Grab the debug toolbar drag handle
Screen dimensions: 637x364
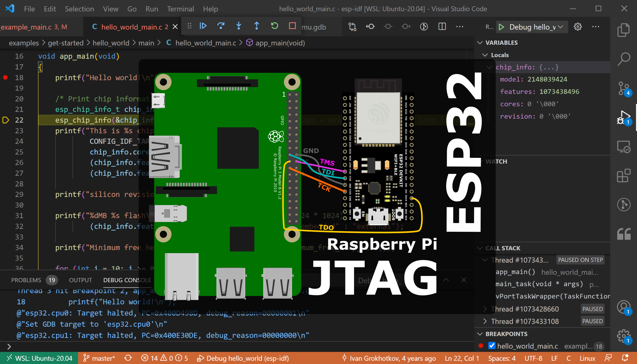click(189, 26)
